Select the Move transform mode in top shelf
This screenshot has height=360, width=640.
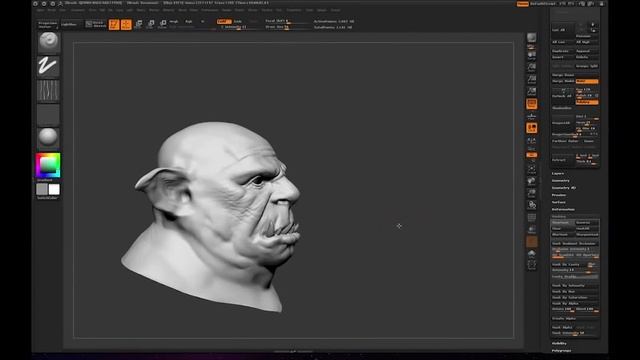click(138, 24)
